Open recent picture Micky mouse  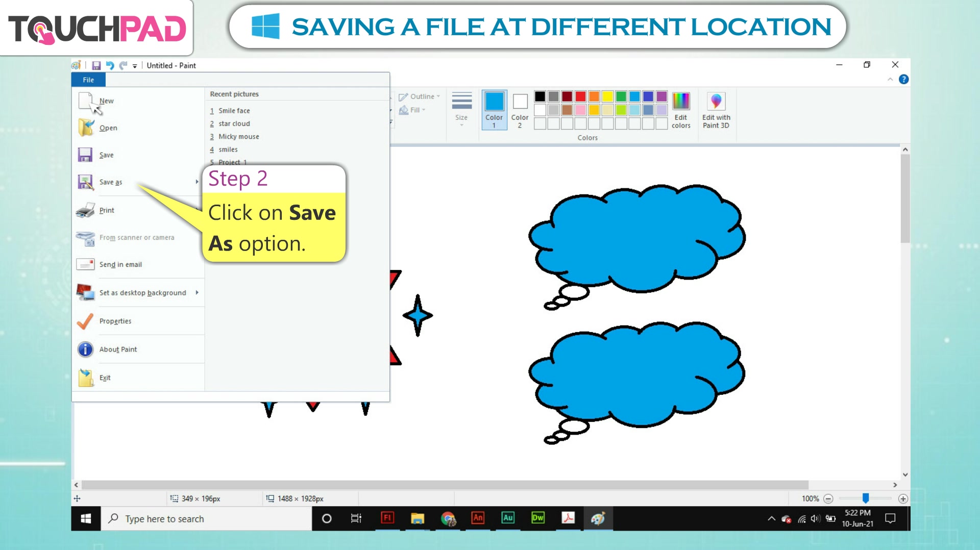pos(238,137)
